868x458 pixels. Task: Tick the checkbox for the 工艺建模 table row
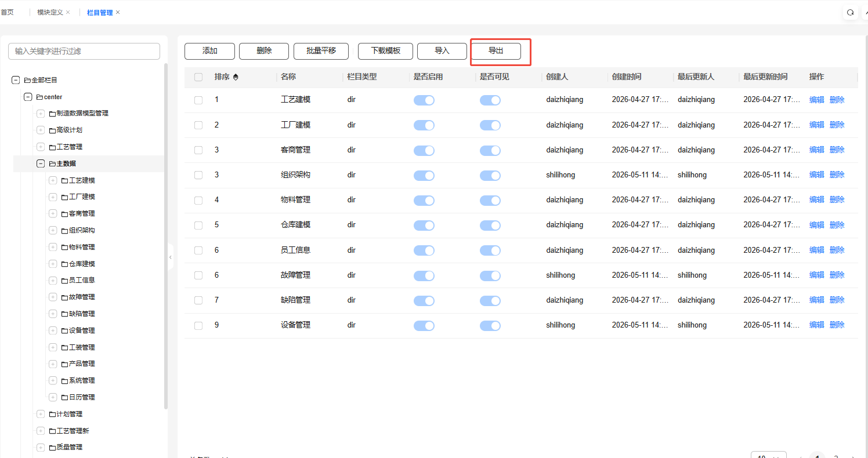pyautogui.click(x=198, y=100)
